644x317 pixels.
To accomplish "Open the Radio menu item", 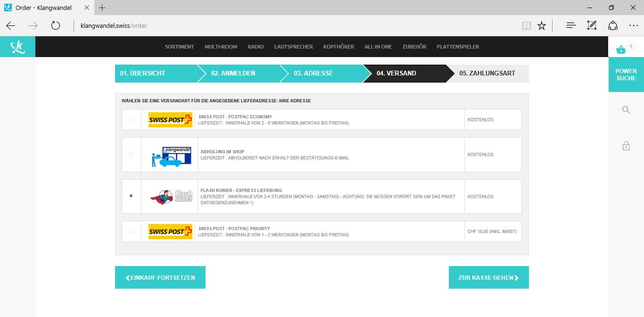I will [256, 47].
